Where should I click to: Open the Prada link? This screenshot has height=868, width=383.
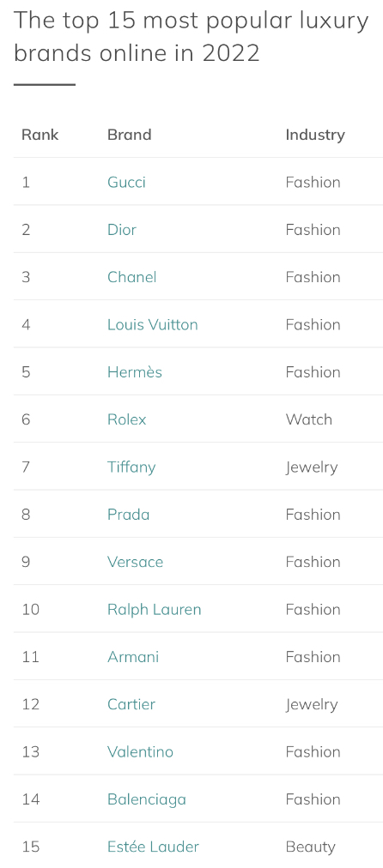pyautogui.click(x=129, y=515)
